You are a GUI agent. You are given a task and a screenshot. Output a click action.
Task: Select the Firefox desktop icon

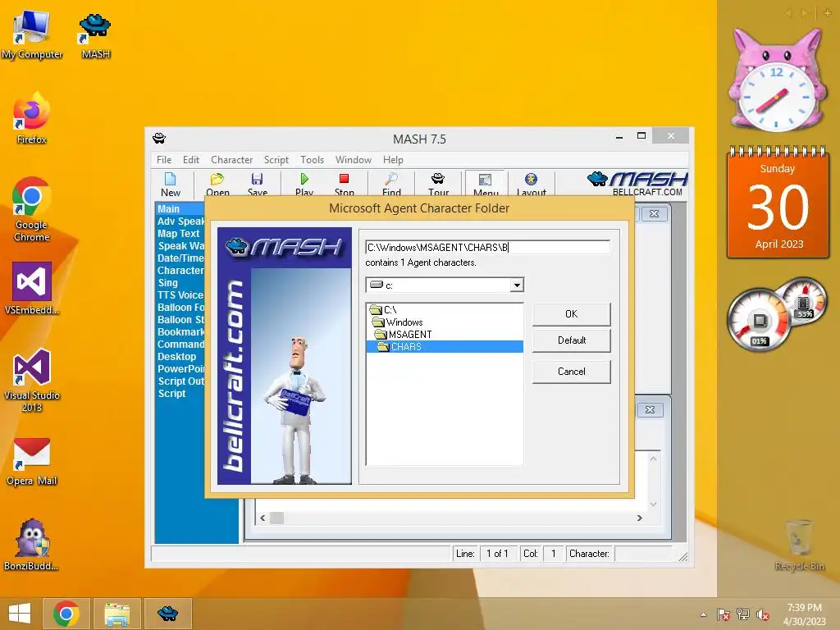pos(32,118)
